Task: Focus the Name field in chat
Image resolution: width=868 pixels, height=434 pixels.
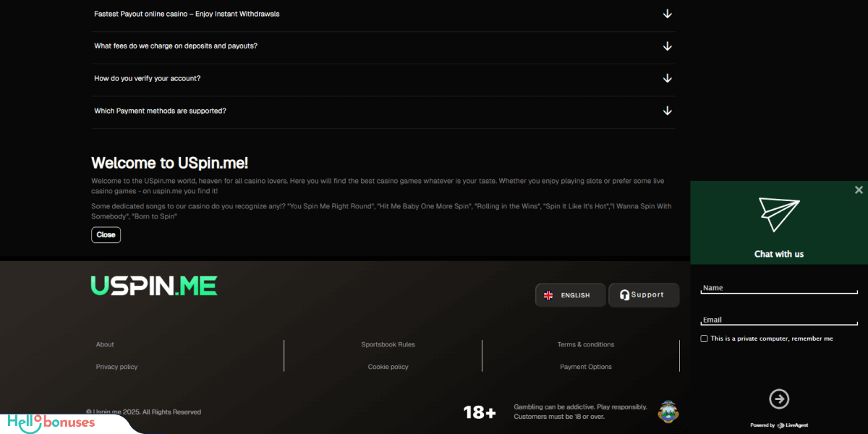Action: click(779, 288)
